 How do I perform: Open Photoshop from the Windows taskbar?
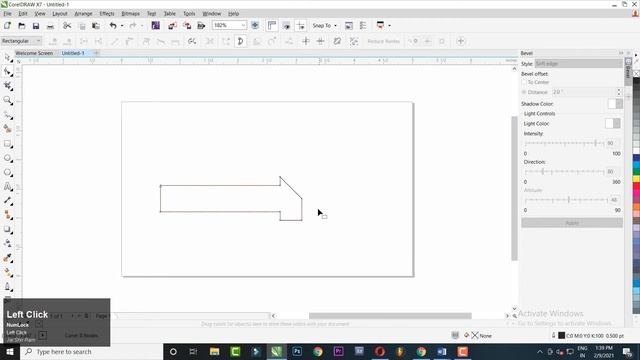point(297,351)
